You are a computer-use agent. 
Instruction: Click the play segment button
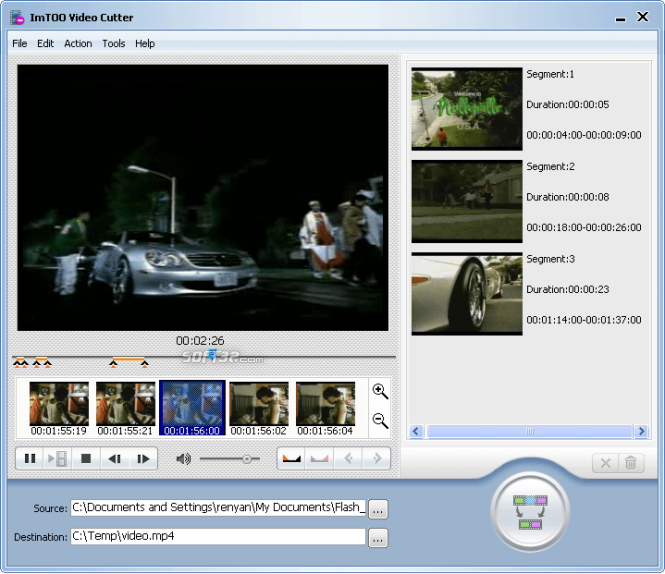pos(58,459)
